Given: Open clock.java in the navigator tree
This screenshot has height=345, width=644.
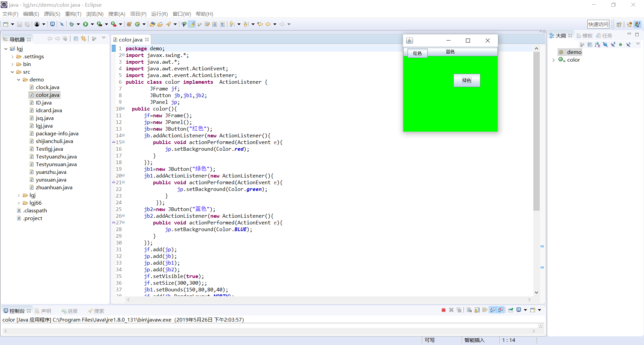Looking at the screenshot, I should click(47, 87).
